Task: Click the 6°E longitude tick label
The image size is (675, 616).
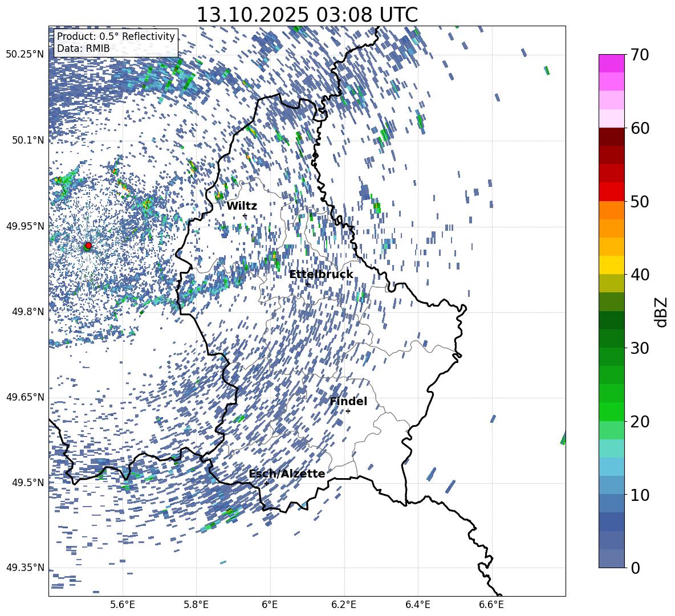Action: 270,605
